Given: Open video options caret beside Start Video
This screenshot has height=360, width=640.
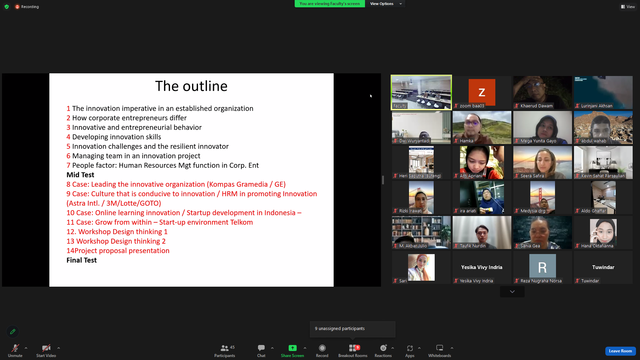Looking at the screenshot, I should pyautogui.click(x=59, y=348).
